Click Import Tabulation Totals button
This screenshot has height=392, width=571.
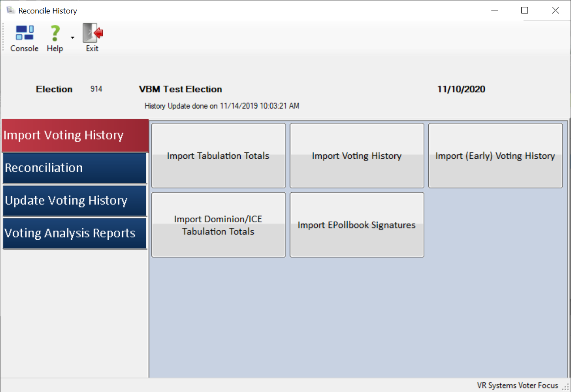(218, 156)
